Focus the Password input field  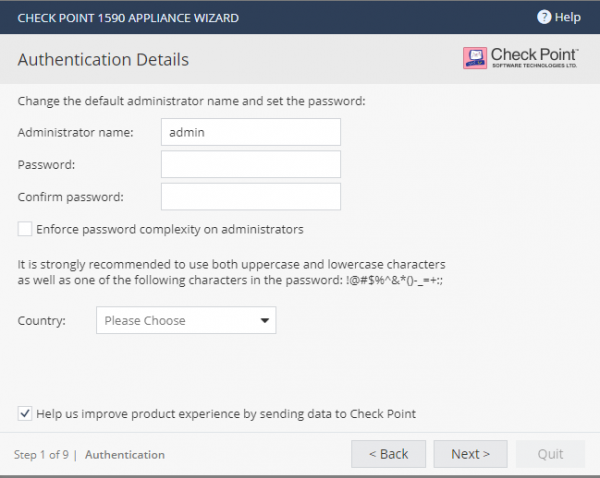click(x=251, y=164)
